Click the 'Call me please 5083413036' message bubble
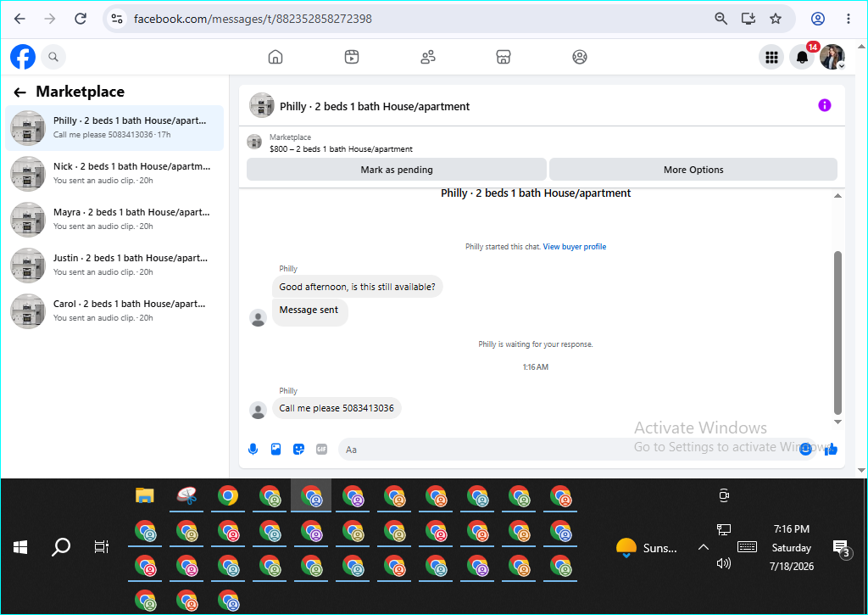 coord(337,408)
